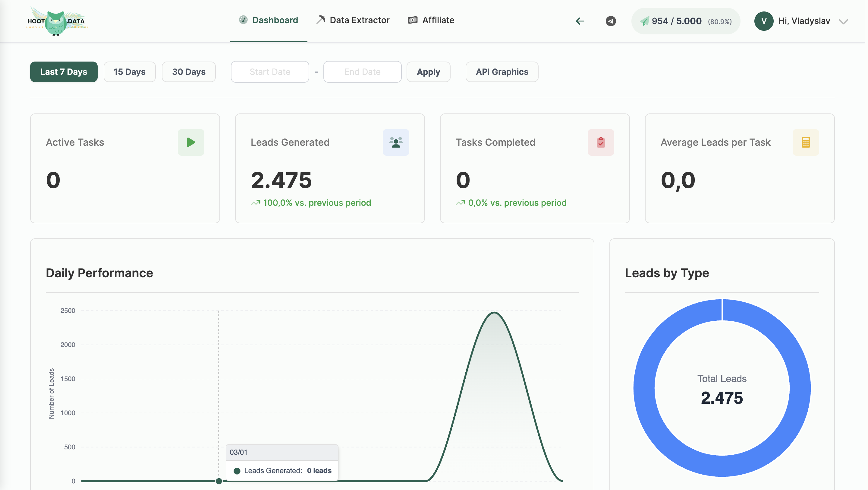Open the End Date picker
Viewport: 868px width, 490px height.
pyautogui.click(x=362, y=72)
